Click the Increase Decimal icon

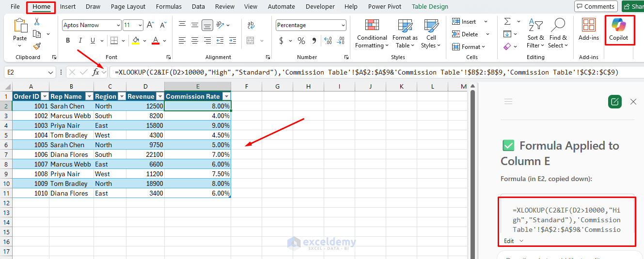point(328,41)
